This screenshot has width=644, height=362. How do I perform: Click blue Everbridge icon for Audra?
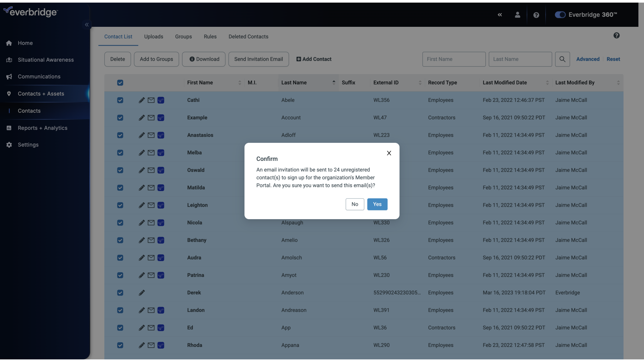(161, 258)
